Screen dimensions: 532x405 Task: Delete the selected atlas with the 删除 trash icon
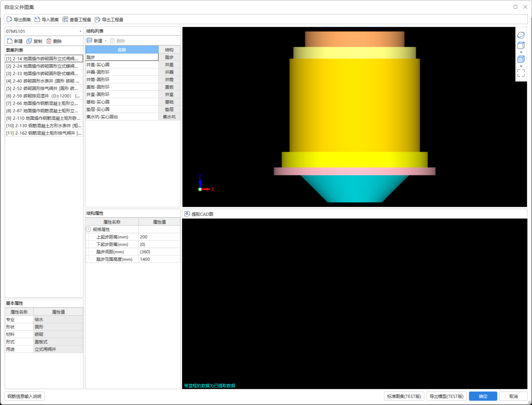[x=49, y=41]
